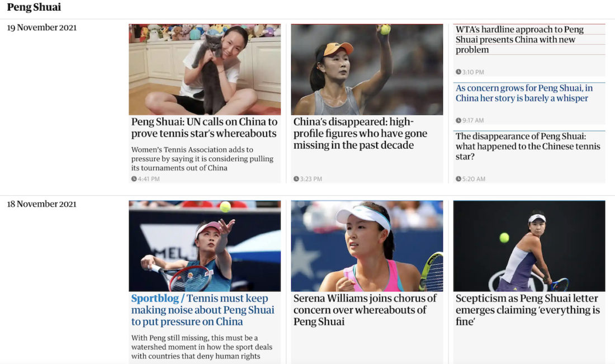Read Serena Williams joins chorus article
615x364 pixels.
click(365, 310)
